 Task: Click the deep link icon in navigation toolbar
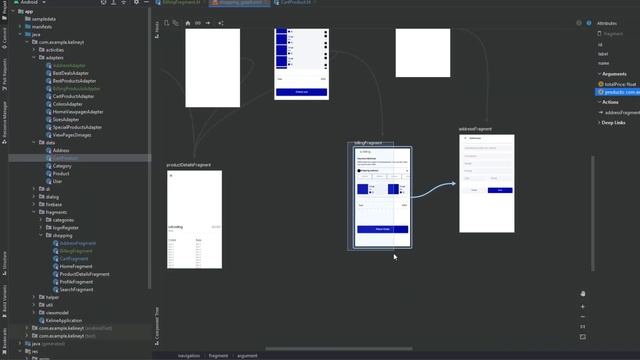pos(198,23)
